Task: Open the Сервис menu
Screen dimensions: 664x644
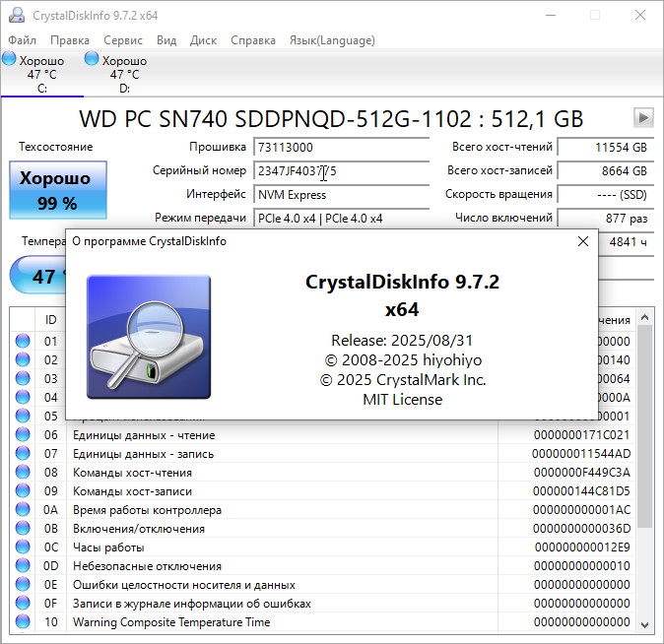Action: click(x=123, y=40)
